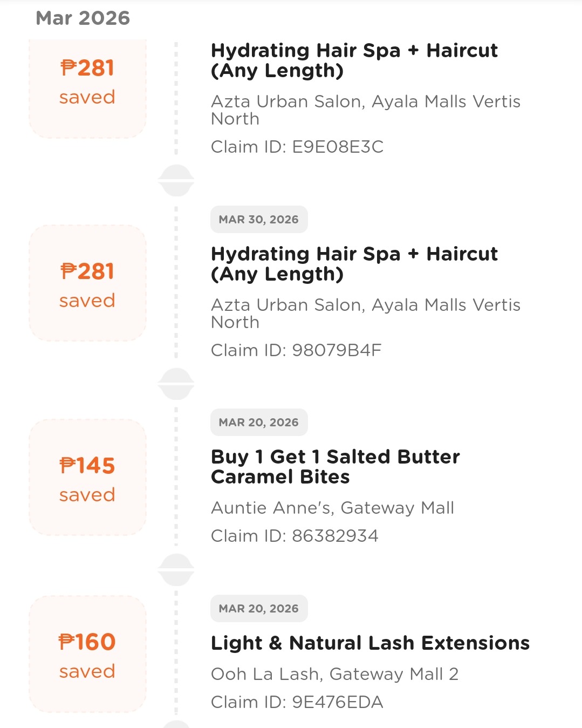This screenshot has height=728, width=582.
Task: Open Hydrating Hair Spa title under MAR 30 date
Action: pos(354,264)
